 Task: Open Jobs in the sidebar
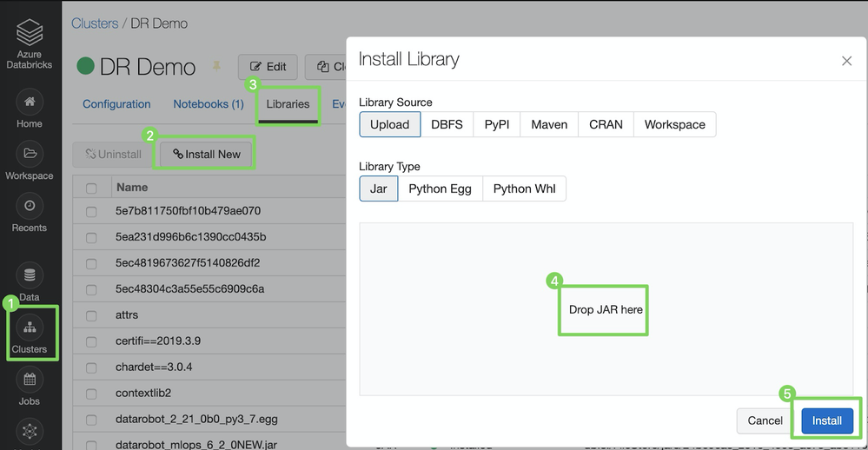(30, 387)
